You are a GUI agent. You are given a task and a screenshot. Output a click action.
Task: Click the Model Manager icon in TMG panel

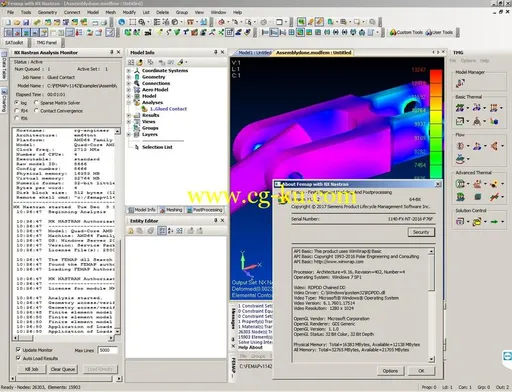coord(461,83)
